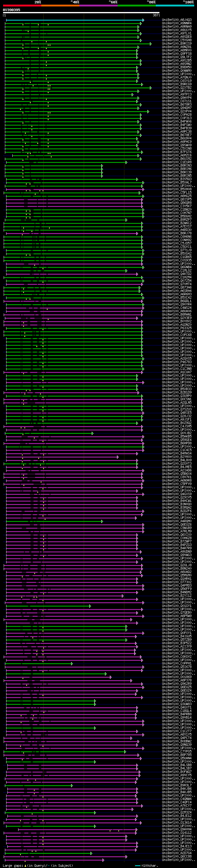Screen dimensions: 197x868
Task: Click the UniRef100_C1BW20 entry
Action: point(177,209)
